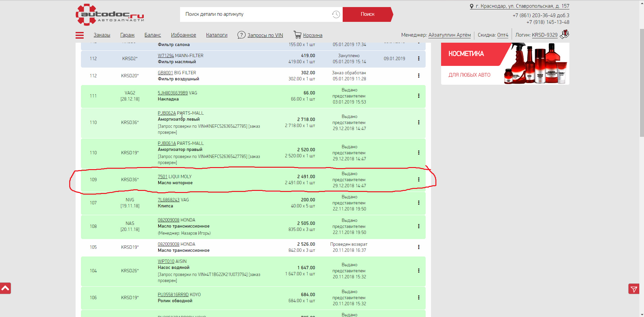Select price 2 491.00 in order 109
Screen dimensions: 644x317
tap(306, 177)
